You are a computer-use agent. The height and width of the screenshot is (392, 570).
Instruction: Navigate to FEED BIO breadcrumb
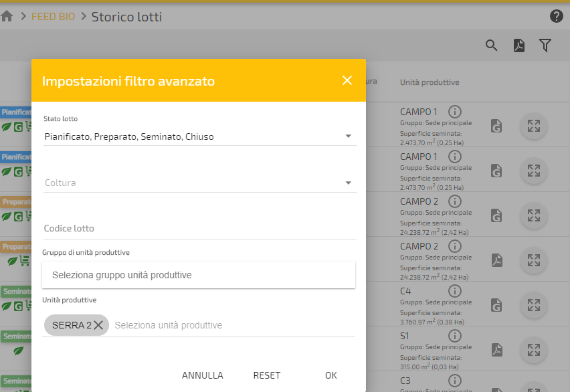(x=54, y=17)
